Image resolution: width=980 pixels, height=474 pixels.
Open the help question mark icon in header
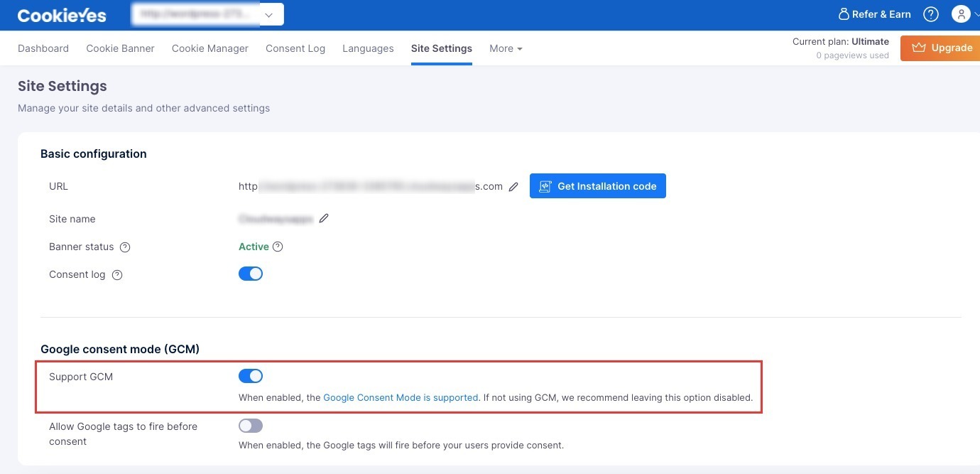(930, 14)
